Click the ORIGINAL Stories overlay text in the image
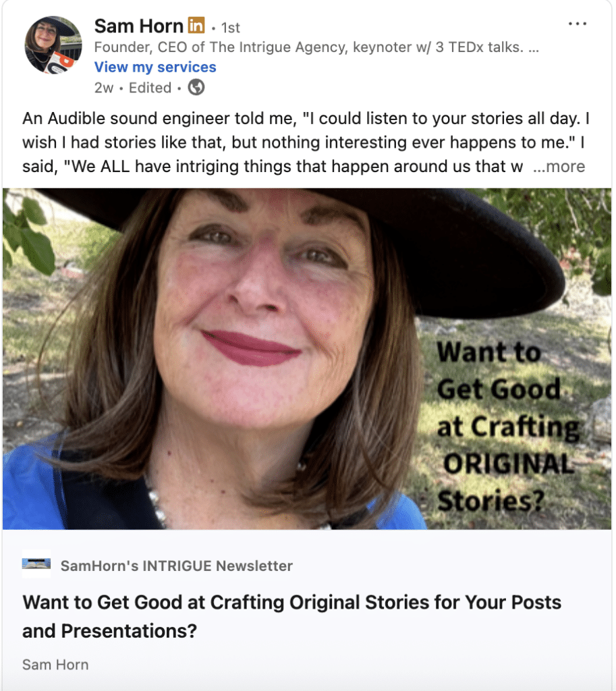616x691 pixels. tap(506, 482)
